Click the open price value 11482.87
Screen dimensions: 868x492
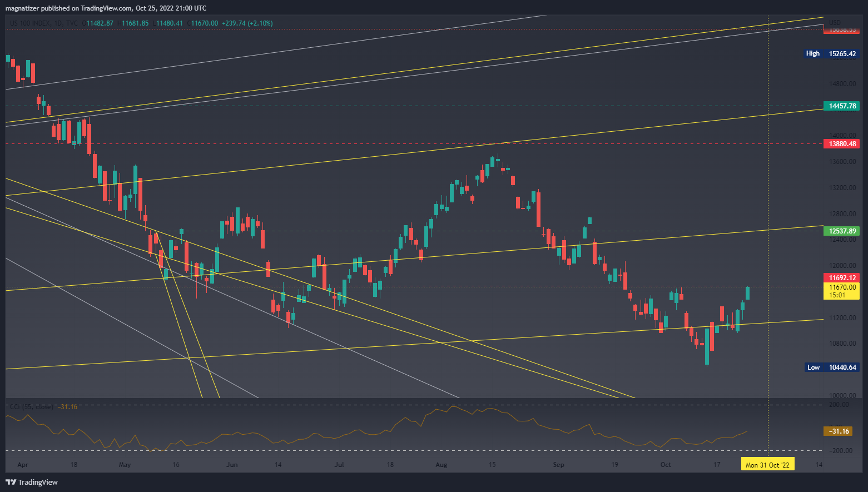pyautogui.click(x=100, y=23)
